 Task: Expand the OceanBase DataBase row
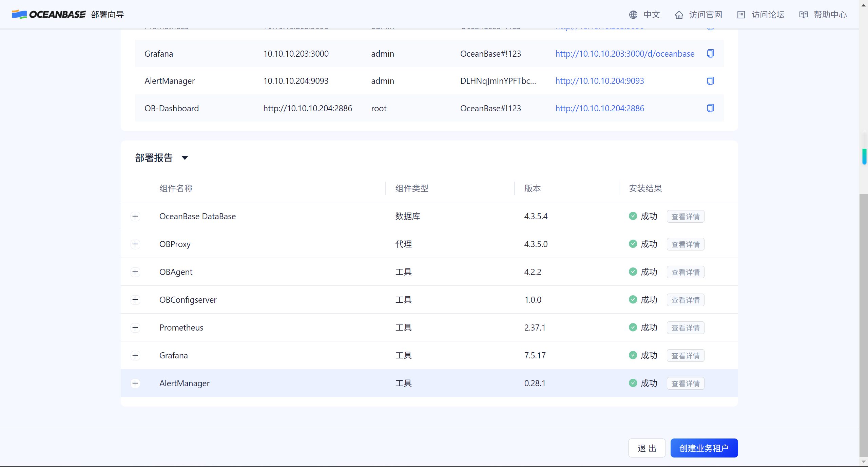point(135,217)
